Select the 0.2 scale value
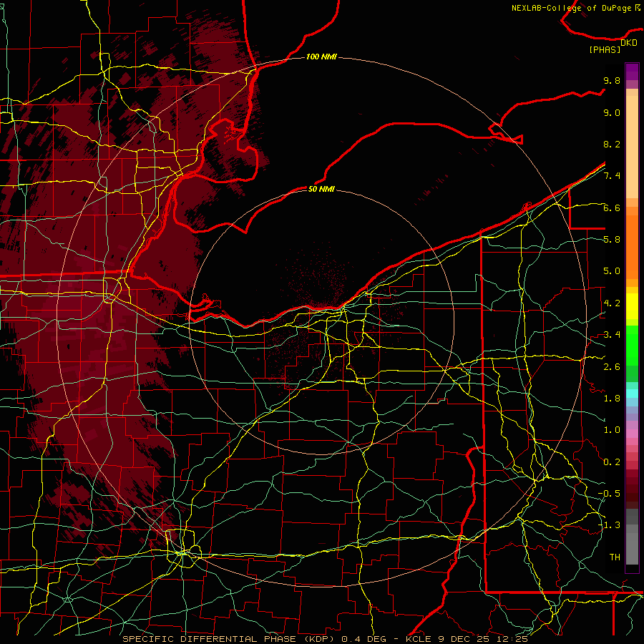This screenshot has height=644, width=644. pyautogui.click(x=612, y=462)
